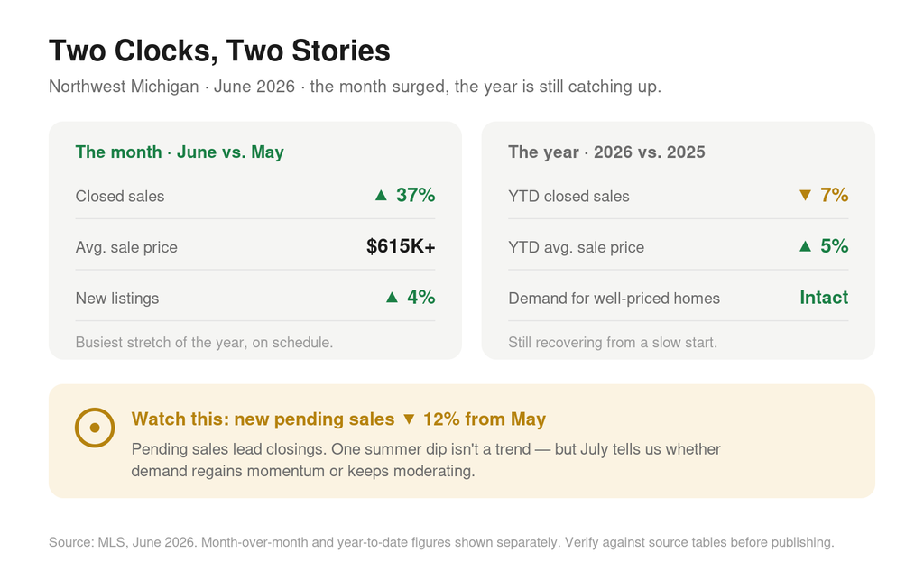This screenshot has height=571, width=924.
Task: Click the month June vs. May heading
Action: click(x=180, y=152)
